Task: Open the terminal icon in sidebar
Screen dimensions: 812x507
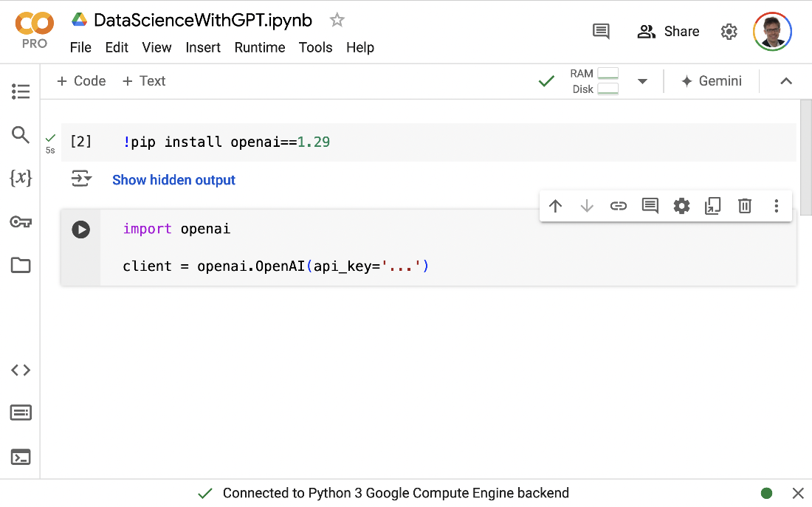Action: pos(21,457)
